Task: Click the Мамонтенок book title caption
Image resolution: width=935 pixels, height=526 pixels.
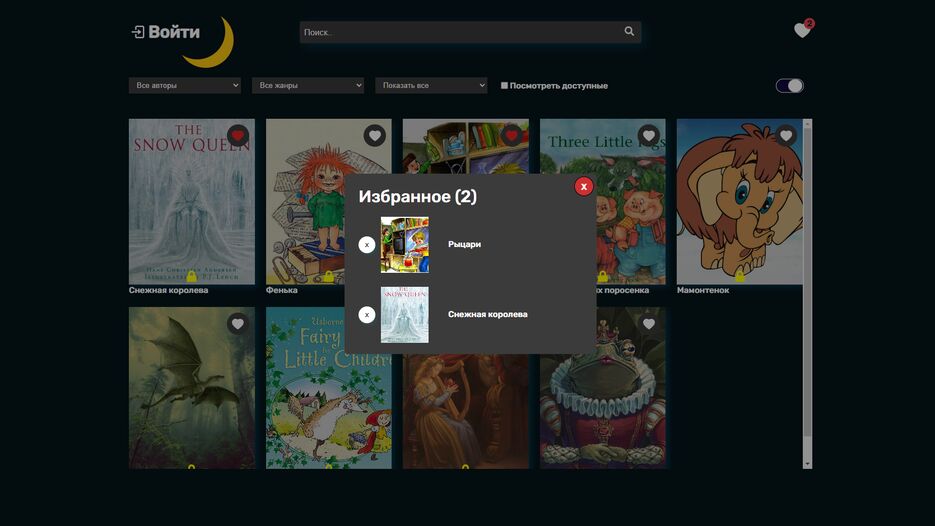Action: 703,290
